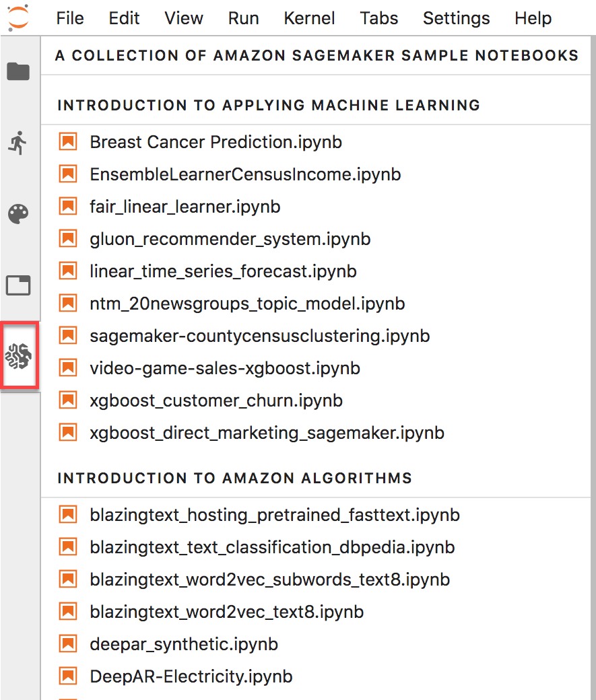The image size is (596, 700).
Task: Open the file browser folder icon
Action: tap(19, 71)
